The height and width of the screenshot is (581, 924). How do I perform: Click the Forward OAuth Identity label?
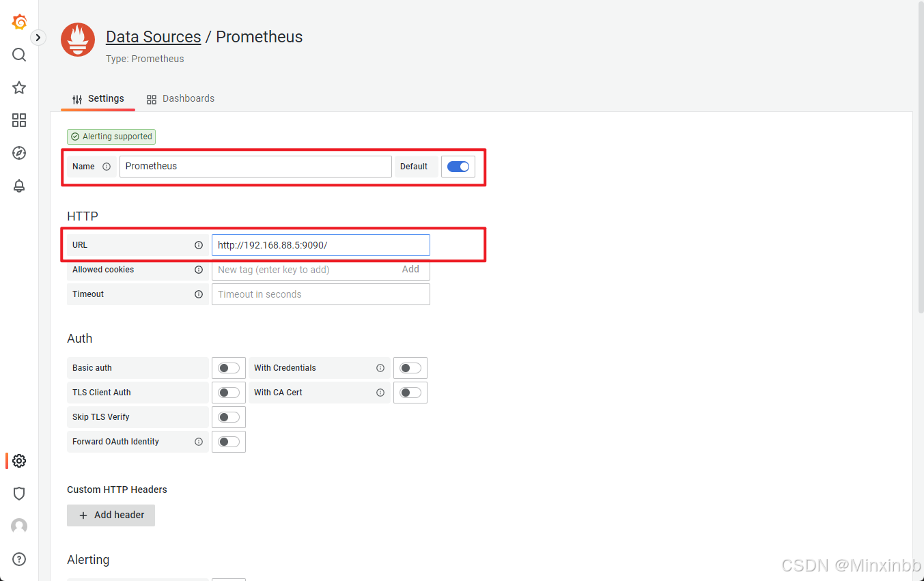[x=116, y=442]
